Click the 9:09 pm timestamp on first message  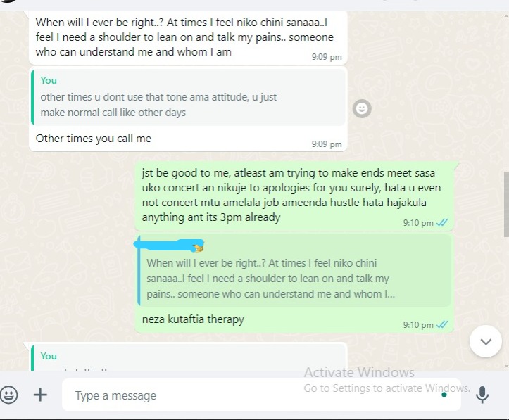(x=327, y=57)
